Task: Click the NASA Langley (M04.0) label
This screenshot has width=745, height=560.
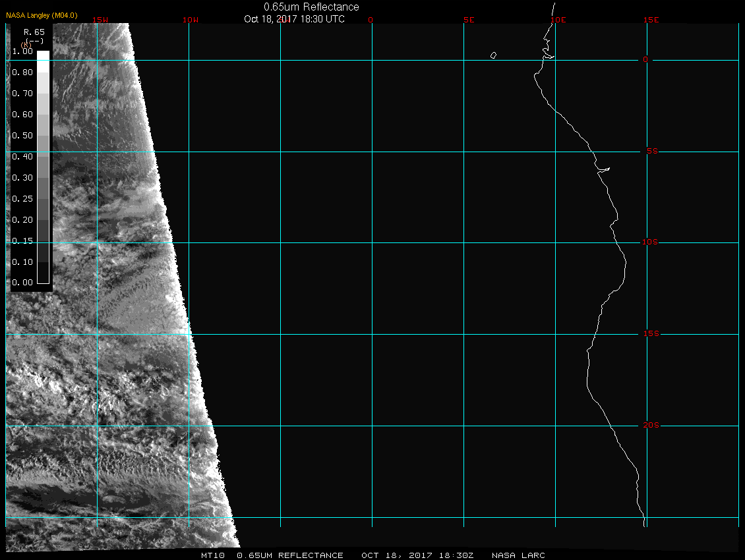Action: pyautogui.click(x=42, y=15)
